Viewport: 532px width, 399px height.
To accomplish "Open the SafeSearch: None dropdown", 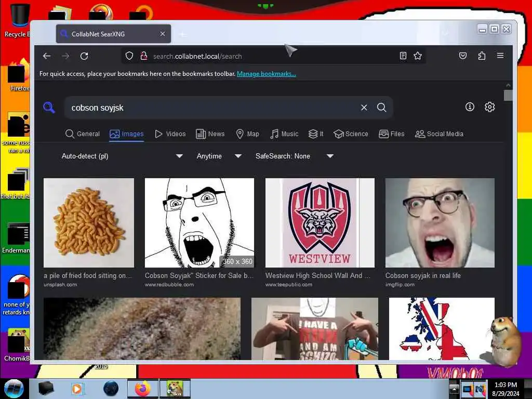I will pos(294,156).
